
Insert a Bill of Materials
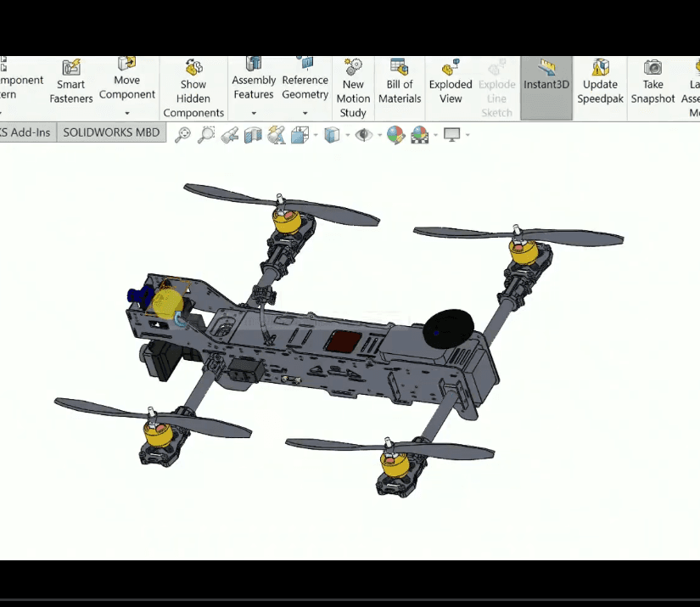400,81
